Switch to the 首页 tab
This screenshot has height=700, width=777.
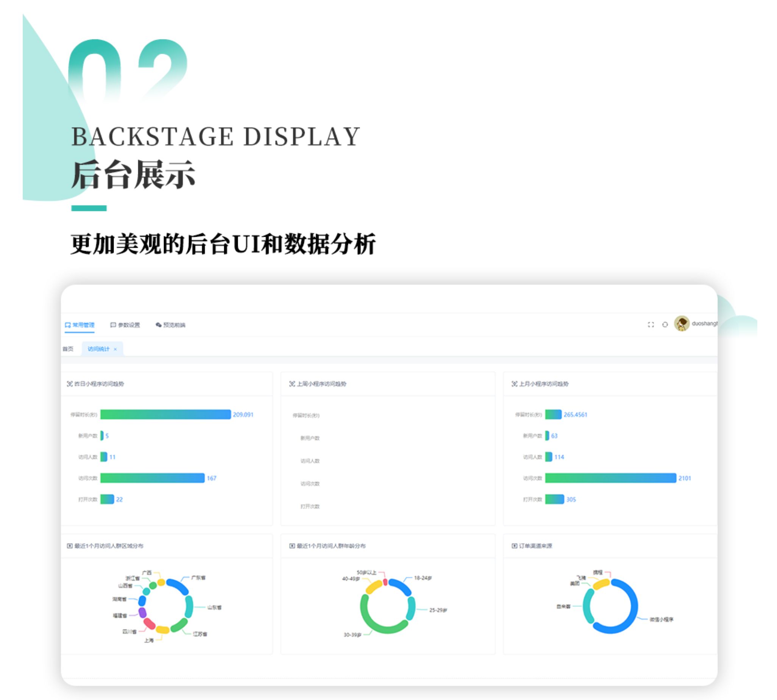click(x=68, y=349)
